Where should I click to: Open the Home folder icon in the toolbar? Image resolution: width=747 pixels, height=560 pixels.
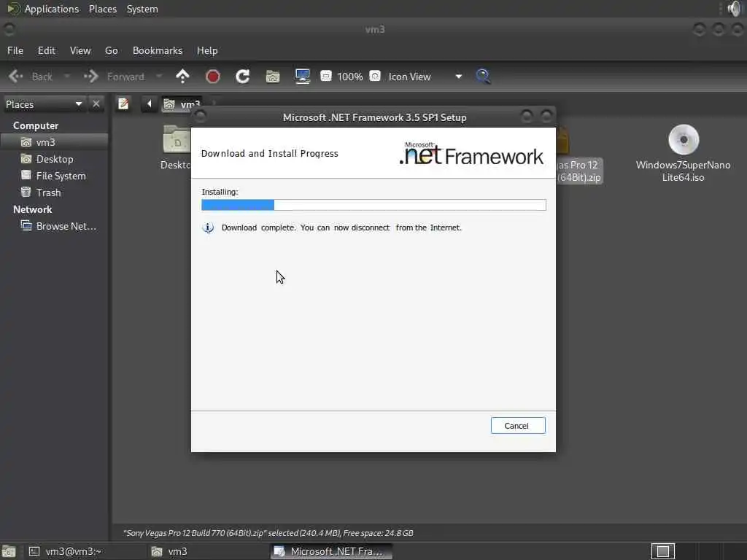tap(273, 76)
